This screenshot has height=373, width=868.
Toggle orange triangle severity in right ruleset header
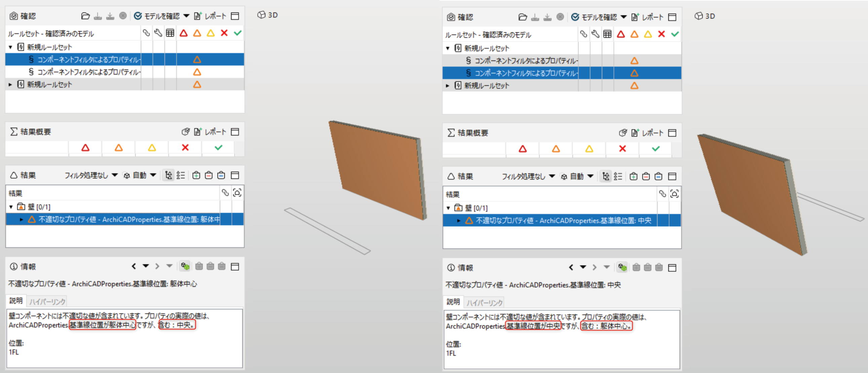click(634, 34)
